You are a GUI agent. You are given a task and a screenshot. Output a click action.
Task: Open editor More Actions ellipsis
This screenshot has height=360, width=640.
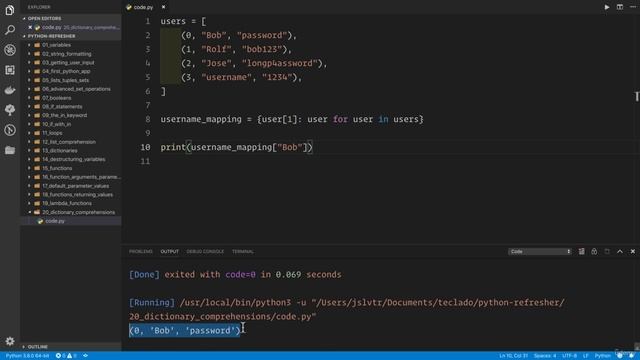633,7
